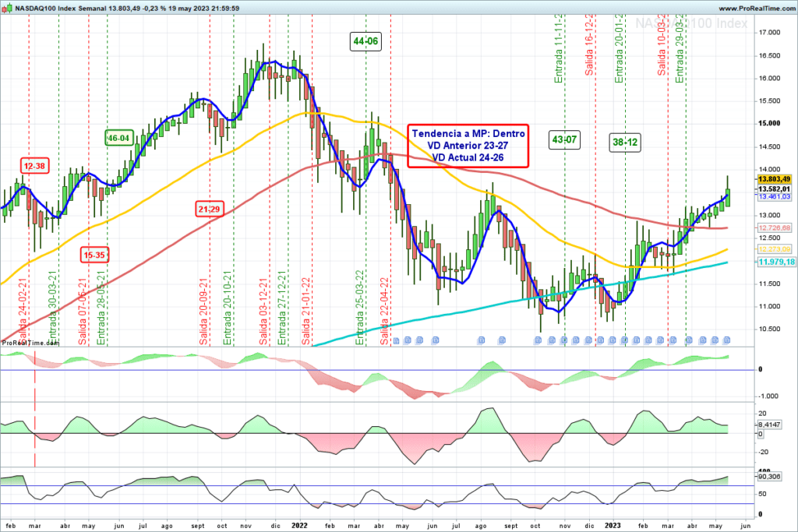Click the "Salida 20-09-21" vertical marker label

click(x=203, y=311)
